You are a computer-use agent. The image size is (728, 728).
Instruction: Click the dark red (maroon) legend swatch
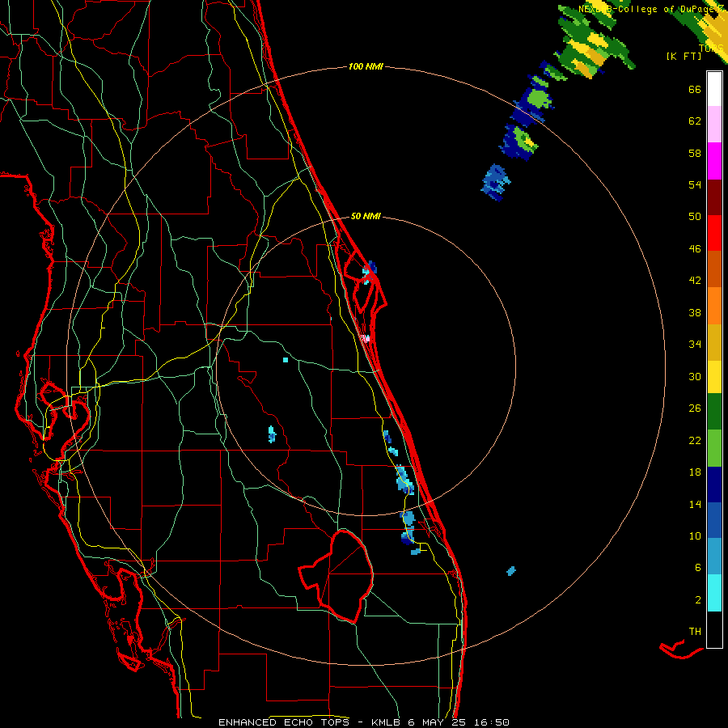[x=714, y=197]
